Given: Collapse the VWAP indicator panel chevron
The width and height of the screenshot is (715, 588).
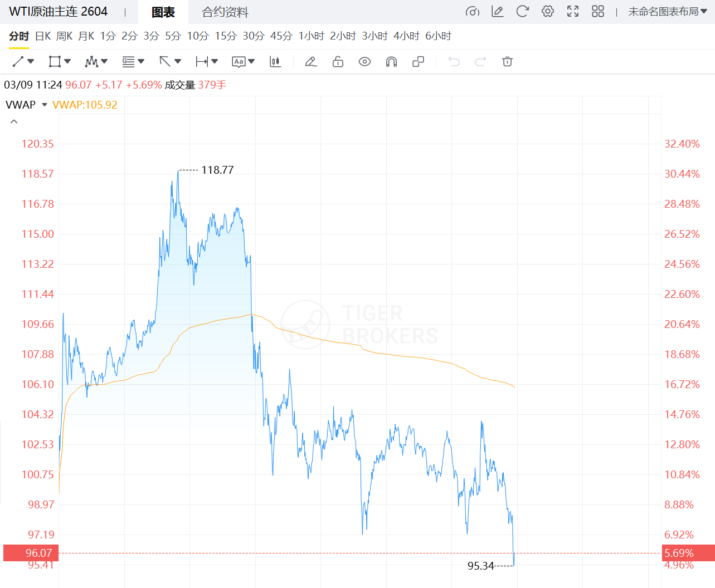Looking at the screenshot, I should tap(14, 121).
